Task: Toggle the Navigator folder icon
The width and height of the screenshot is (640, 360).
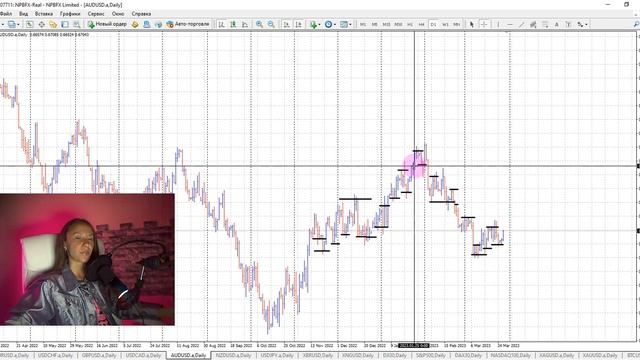Action: pos(53,24)
